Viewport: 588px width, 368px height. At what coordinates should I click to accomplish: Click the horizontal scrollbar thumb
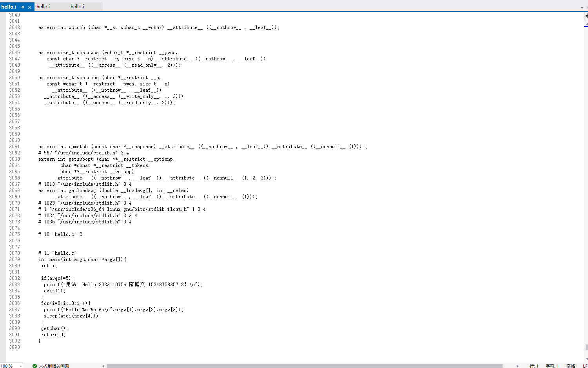point(305,366)
